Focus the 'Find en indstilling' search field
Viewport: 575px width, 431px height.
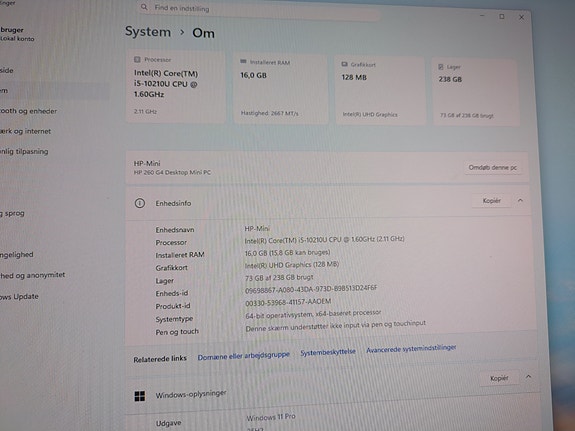click(x=259, y=10)
